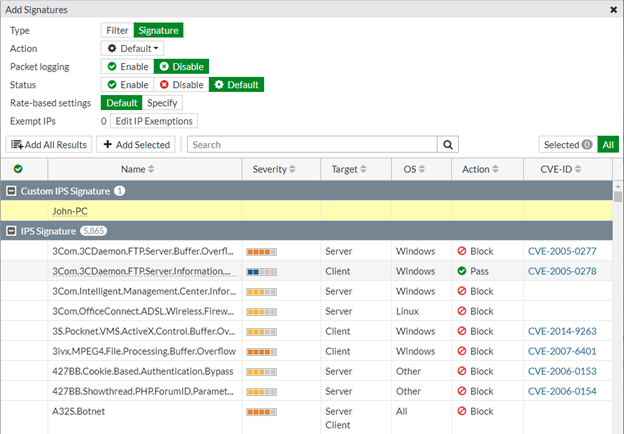Switch Type to Filter
Image resolution: width=624 pixels, height=434 pixels.
coord(117,30)
